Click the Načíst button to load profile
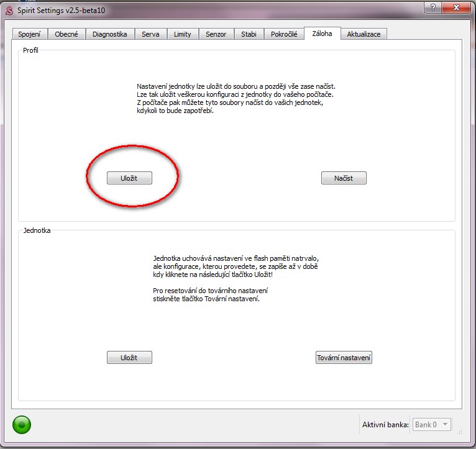Screen dimensions: 476x449 tap(344, 178)
